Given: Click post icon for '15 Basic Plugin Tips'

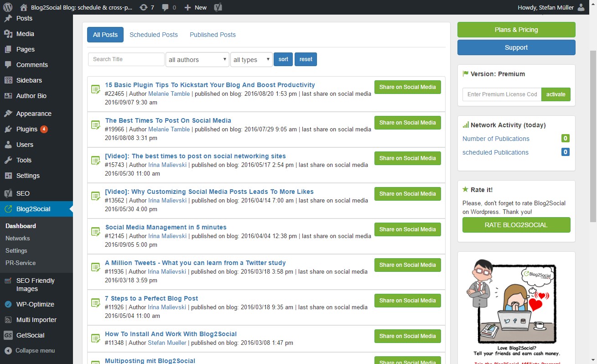Looking at the screenshot, I should pyautogui.click(x=96, y=89).
